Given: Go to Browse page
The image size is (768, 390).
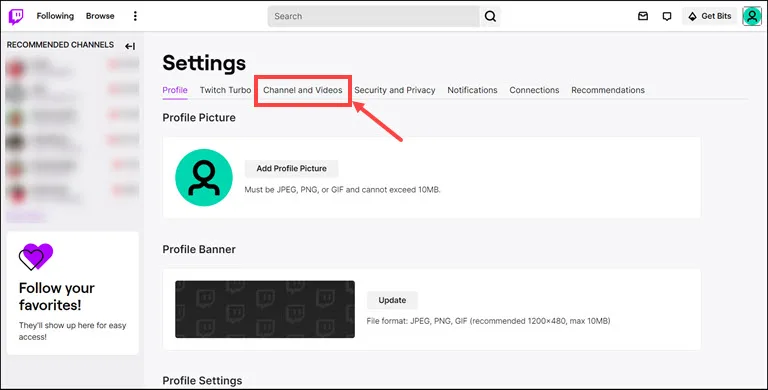Looking at the screenshot, I should (x=100, y=16).
